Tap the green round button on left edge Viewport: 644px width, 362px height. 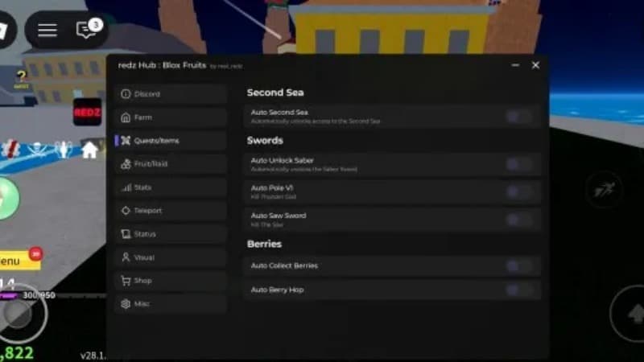pyautogui.click(x=8, y=198)
